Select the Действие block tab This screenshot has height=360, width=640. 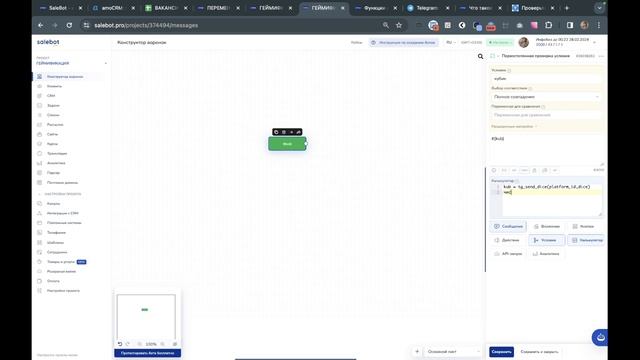point(507,240)
